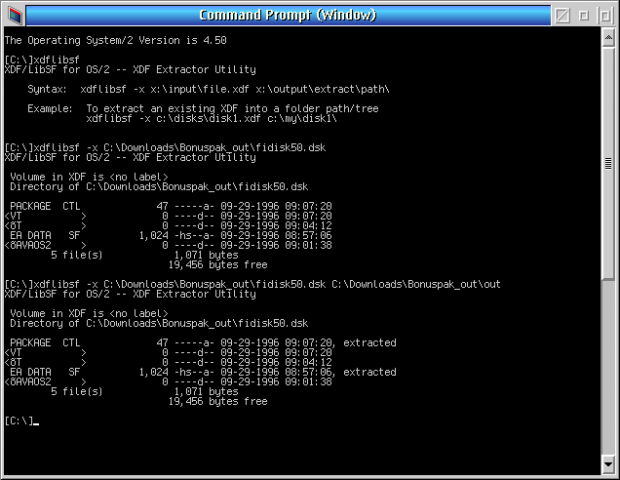Click the scrollbar up arrow
Image resolution: width=620 pixels, height=480 pixels.
(x=608, y=37)
